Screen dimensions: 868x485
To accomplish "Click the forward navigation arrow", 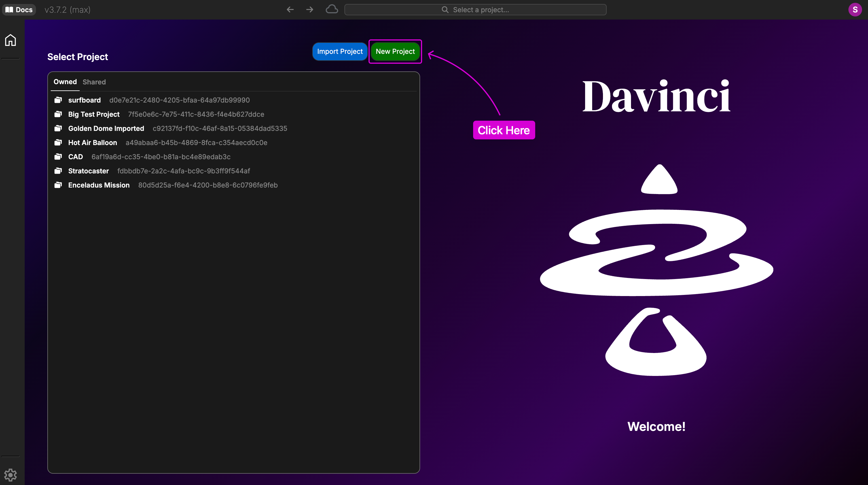I will tap(310, 10).
